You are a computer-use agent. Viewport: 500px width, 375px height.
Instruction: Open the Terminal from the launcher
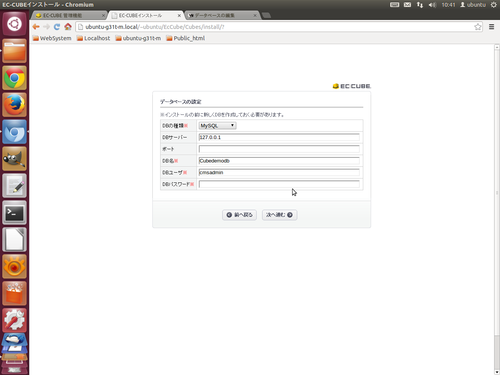[14, 213]
